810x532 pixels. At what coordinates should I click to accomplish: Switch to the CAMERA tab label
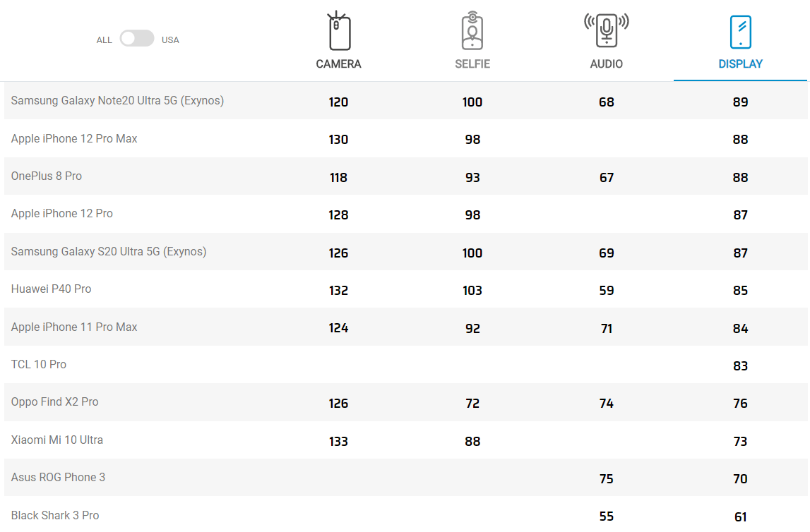pos(338,64)
